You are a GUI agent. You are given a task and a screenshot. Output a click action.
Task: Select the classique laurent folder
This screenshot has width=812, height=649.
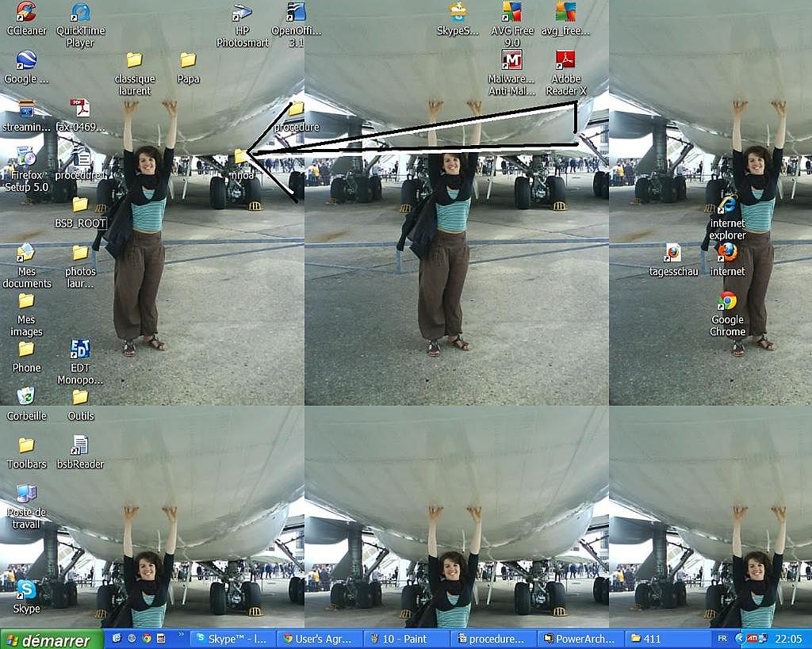tap(135, 73)
